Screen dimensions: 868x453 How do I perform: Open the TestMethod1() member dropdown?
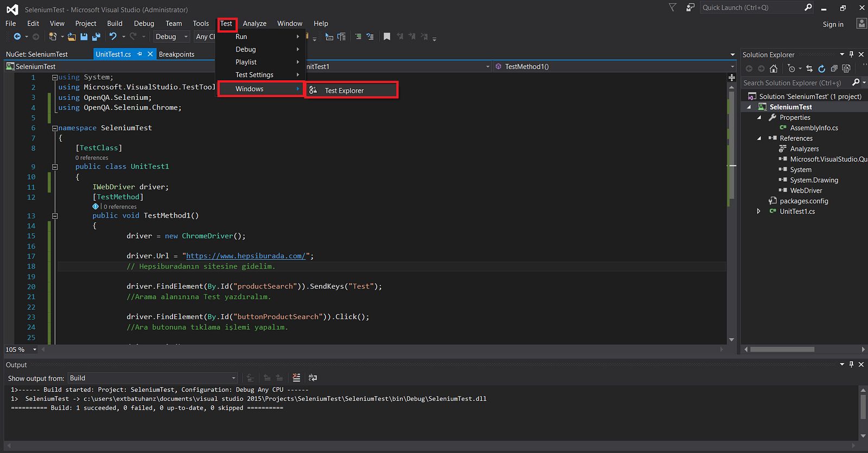click(615, 66)
